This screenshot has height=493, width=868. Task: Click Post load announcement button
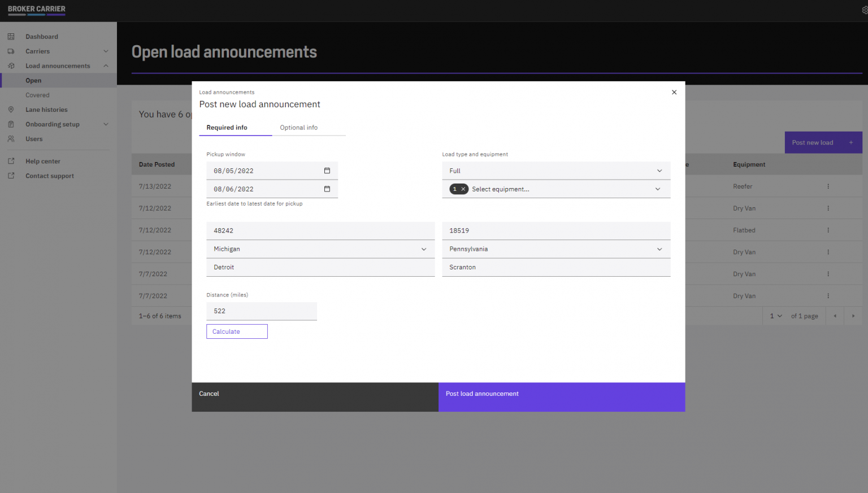point(562,397)
